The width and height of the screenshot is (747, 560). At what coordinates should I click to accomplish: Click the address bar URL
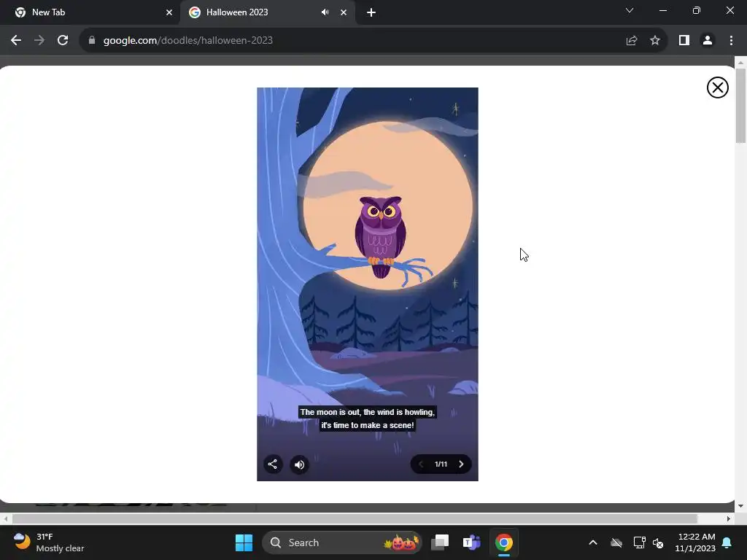(187, 41)
